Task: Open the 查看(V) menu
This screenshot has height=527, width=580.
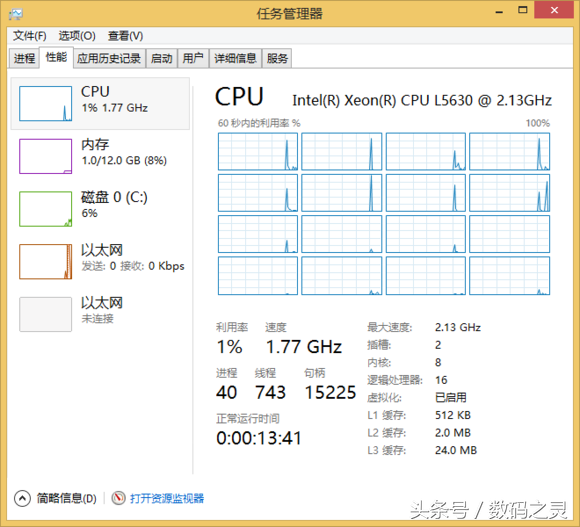Action: 125,36
